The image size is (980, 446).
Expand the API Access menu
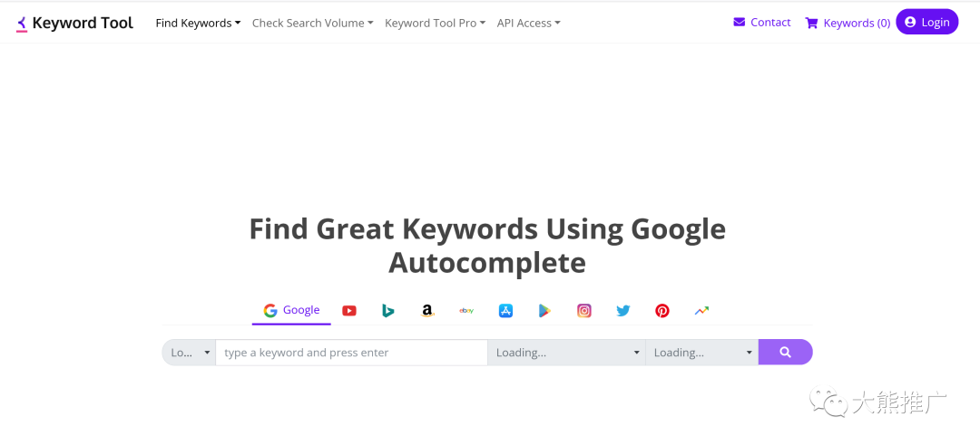tap(529, 23)
